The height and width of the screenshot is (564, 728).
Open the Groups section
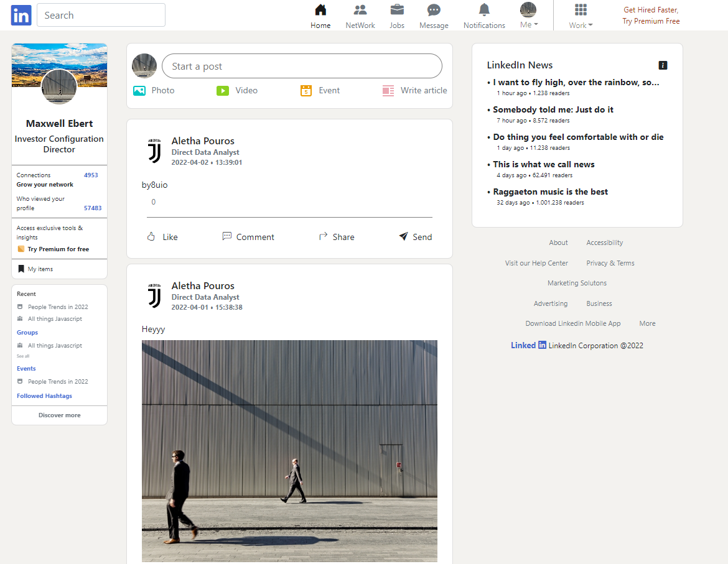(x=27, y=332)
